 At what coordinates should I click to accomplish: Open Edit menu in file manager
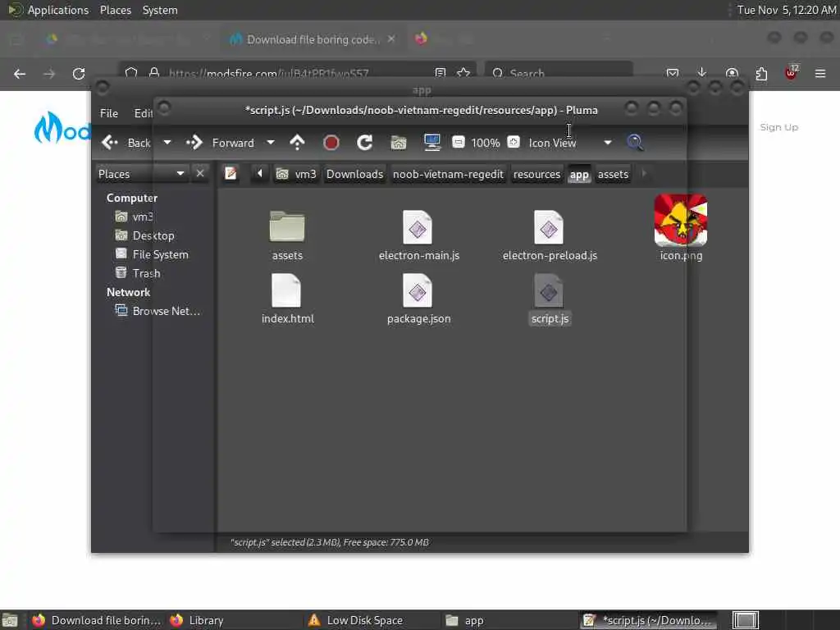click(143, 113)
